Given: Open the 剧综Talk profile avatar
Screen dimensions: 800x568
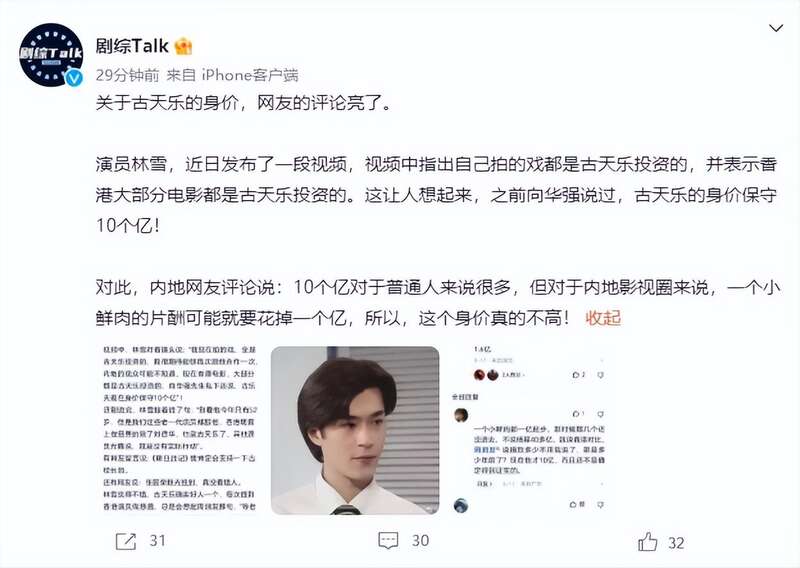Looking at the screenshot, I should pyautogui.click(x=51, y=54).
